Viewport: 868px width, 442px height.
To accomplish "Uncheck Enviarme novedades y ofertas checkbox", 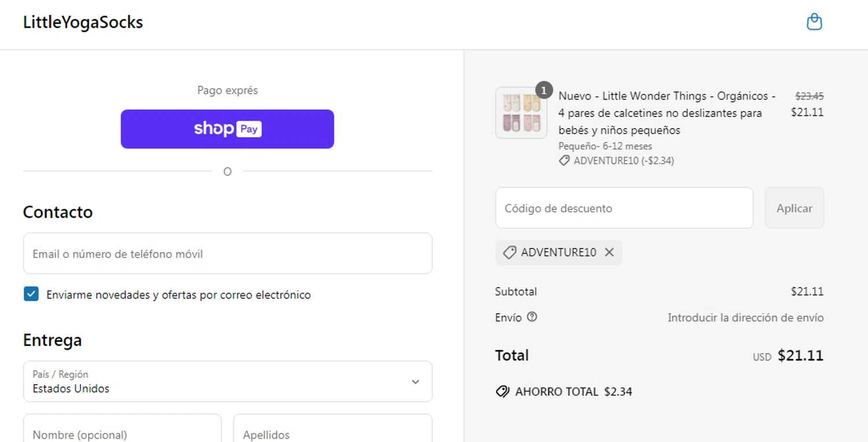I will click(31, 294).
